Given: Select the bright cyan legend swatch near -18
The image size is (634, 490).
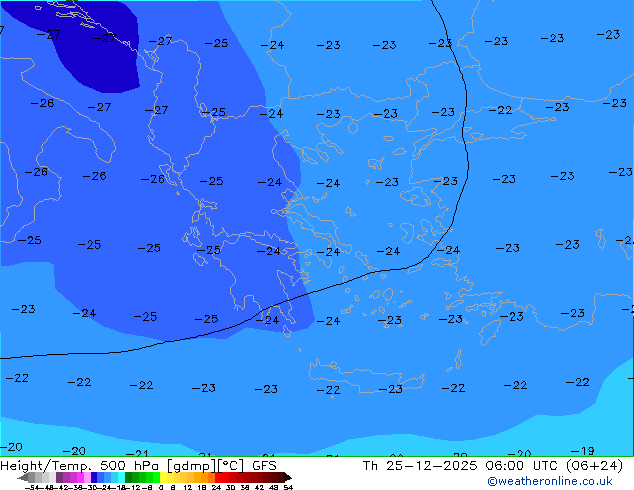Looking at the screenshot, I should click(x=121, y=477).
